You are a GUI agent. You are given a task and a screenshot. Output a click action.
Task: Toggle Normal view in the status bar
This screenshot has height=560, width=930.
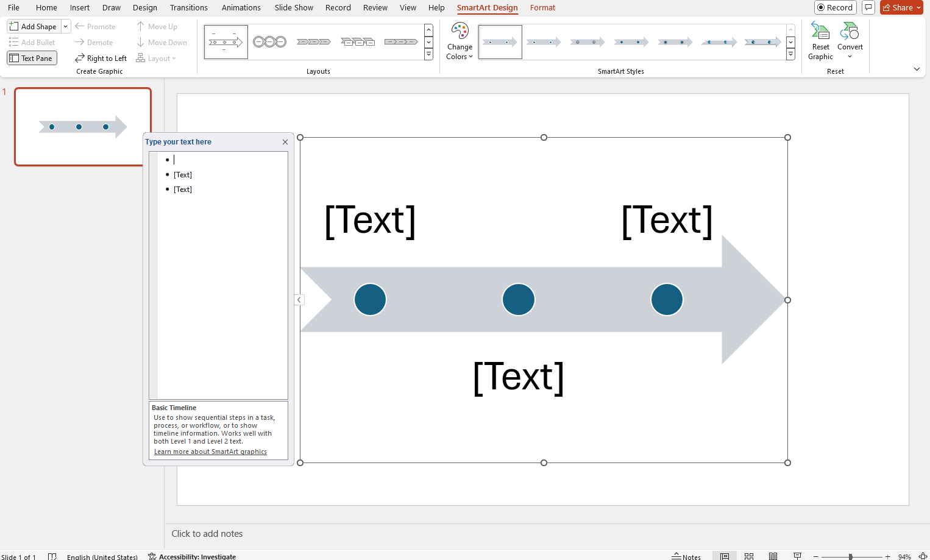pos(724,556)
